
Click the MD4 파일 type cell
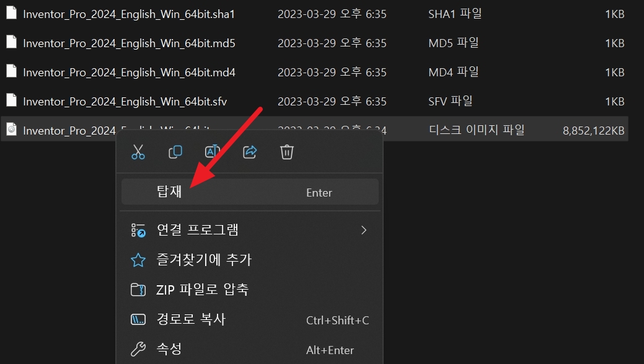pyautogui.click(x=454, y=73)
